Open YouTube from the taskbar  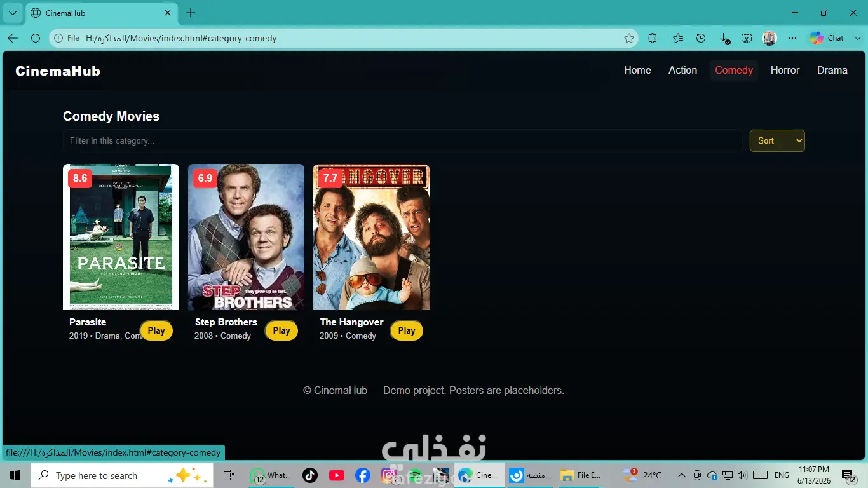337,475
